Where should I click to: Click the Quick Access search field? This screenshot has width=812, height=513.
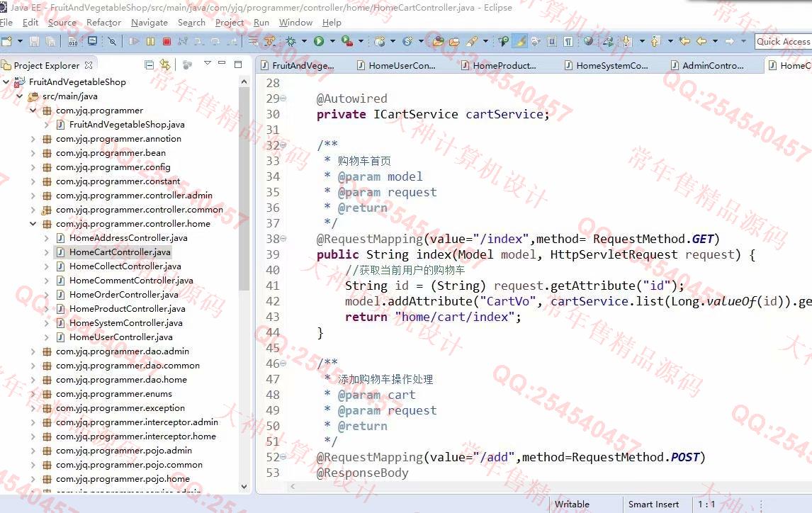[782, 42]
